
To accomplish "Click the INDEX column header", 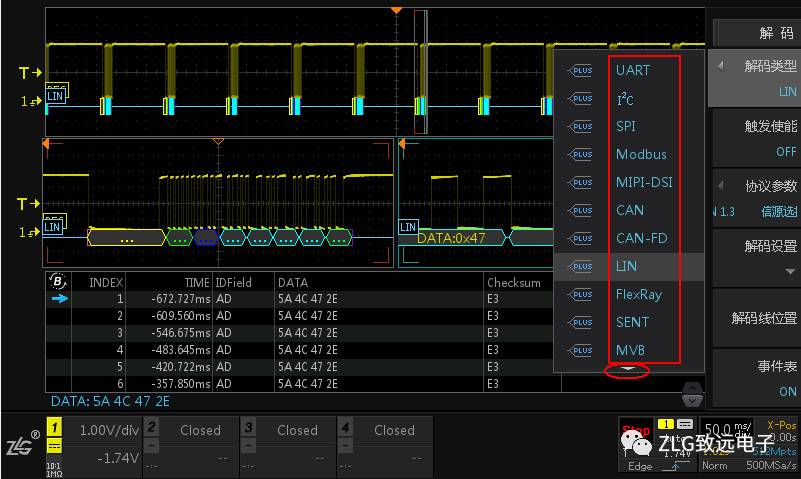I will [x=106, y=282].
